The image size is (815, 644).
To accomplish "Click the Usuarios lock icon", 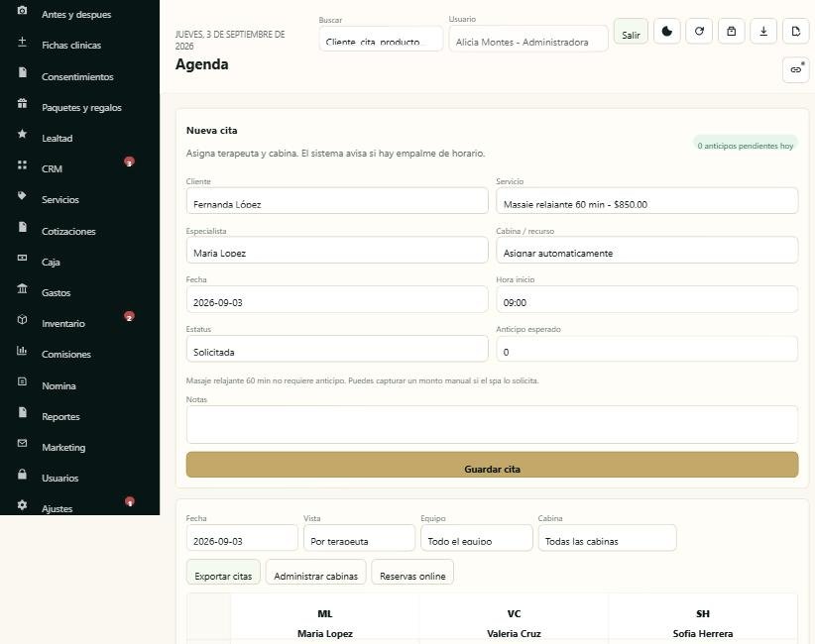I will (x=22, y=474).
